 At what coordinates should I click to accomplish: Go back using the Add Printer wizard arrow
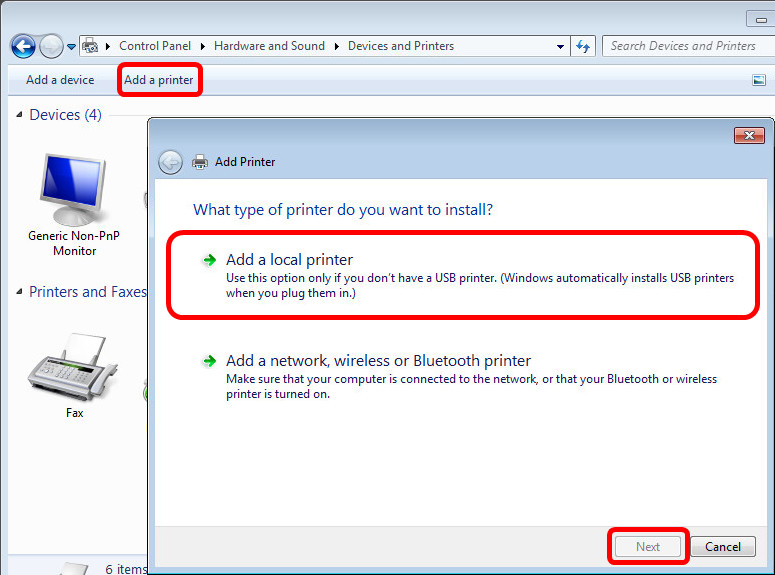pos(171,162)
